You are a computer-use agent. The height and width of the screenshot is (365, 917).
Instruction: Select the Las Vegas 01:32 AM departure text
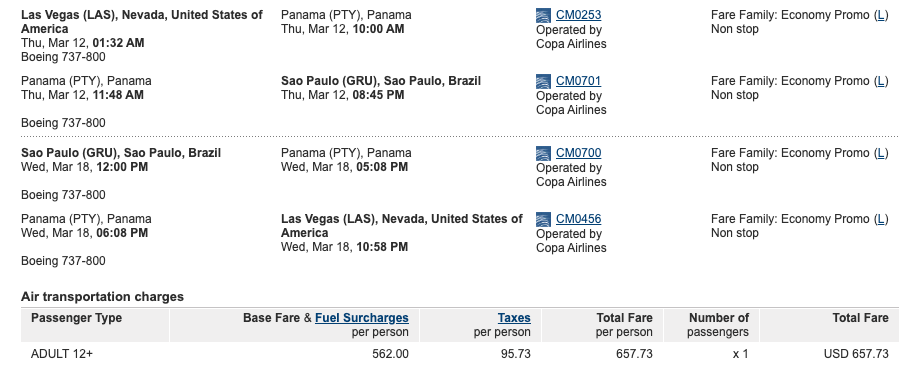point(82,43)
